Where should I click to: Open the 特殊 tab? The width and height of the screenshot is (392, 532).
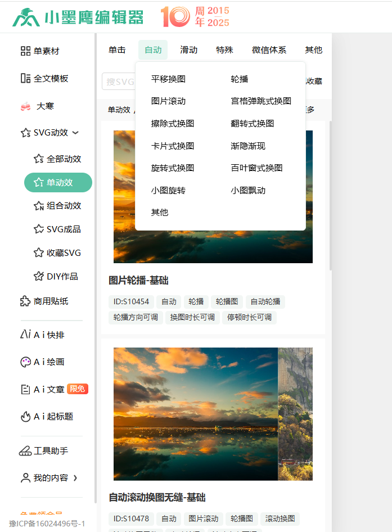pyautogui.click(x=224, y=50)
